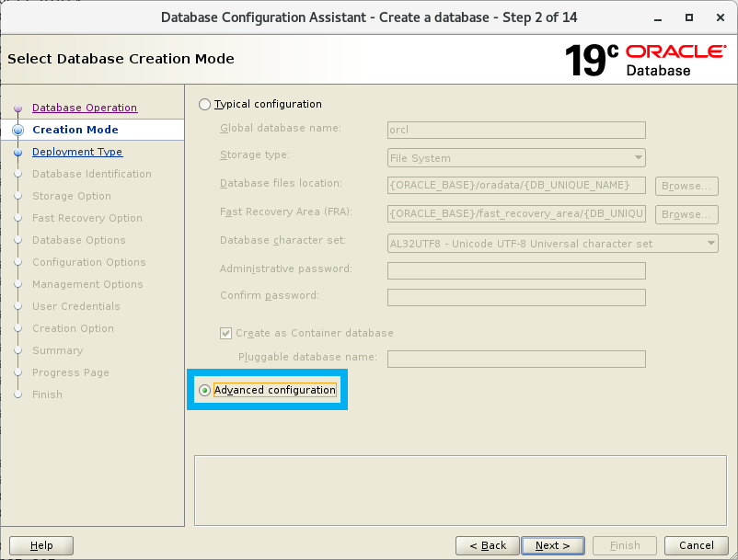Go back with the Back button
The image size is (738, 560).
pos(488,545)
